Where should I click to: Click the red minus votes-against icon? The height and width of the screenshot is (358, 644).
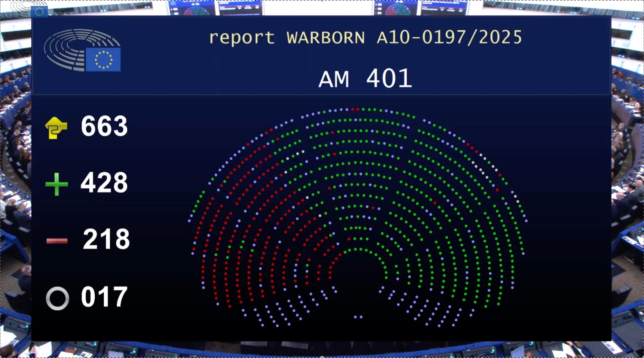click(57, 240)
